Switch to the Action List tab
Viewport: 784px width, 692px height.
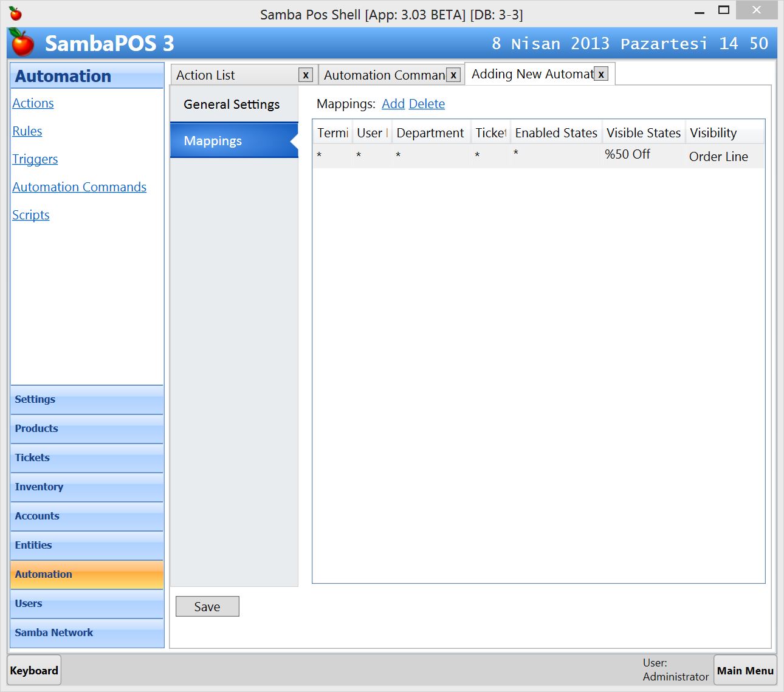pyautogui.click(x=234, y=75)
